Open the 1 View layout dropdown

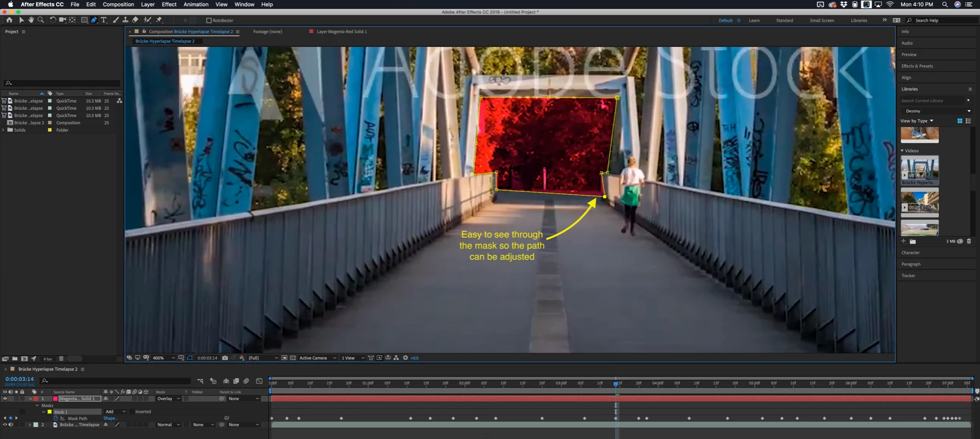[x=353, y=358]
